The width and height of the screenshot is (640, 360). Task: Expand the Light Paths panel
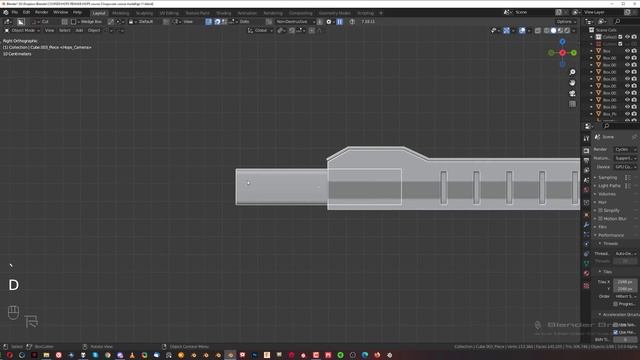pyautogui.click(x=609, y=186)
